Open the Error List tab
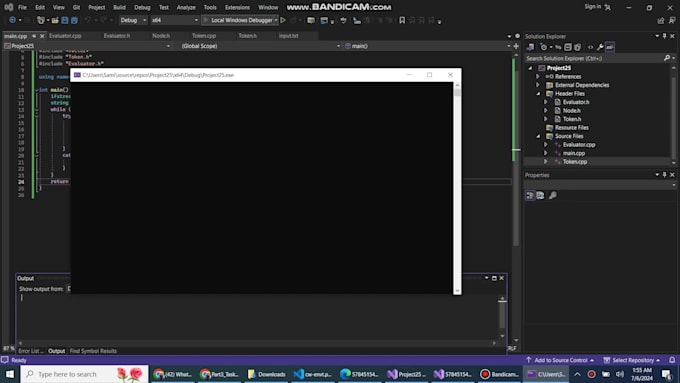 point(31,351)
